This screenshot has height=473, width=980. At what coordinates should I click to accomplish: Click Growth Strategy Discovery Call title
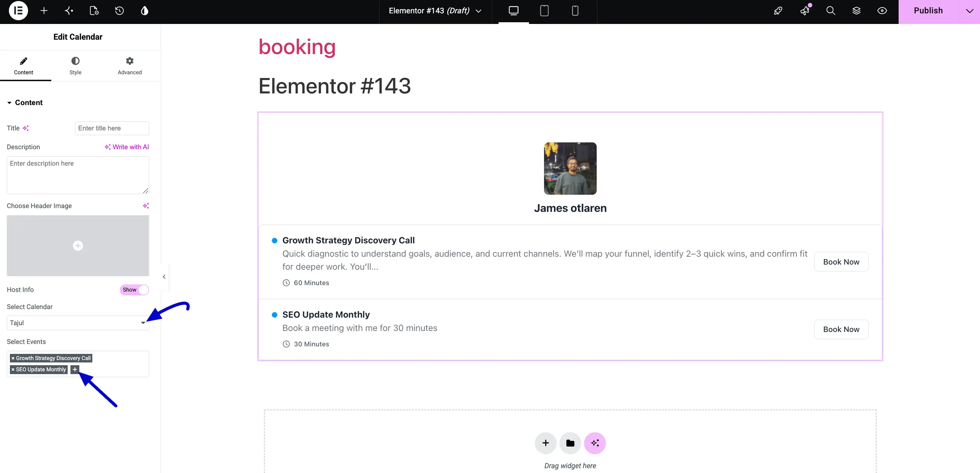coord(348,240)
